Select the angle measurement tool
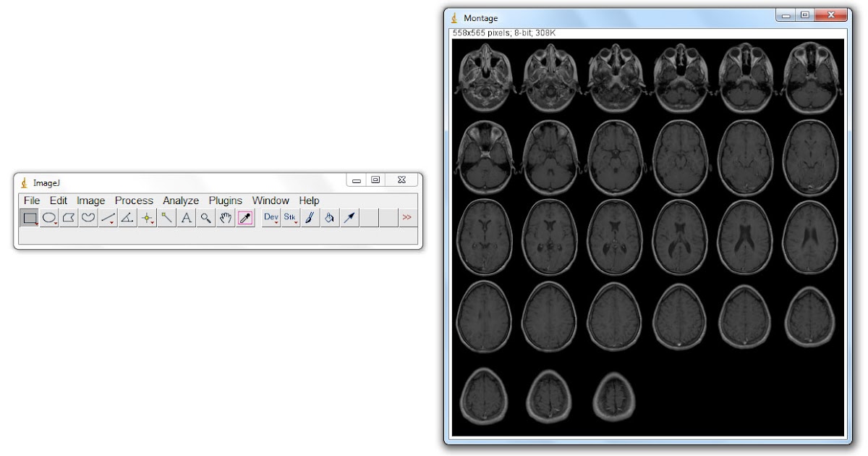Screen dimensions: 868x456 click(x=127, y=217)
